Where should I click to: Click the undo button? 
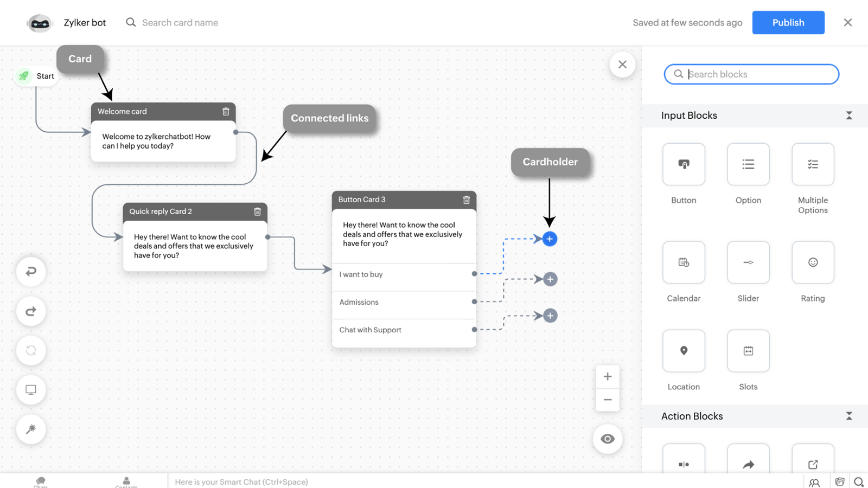tap(31, 271)
